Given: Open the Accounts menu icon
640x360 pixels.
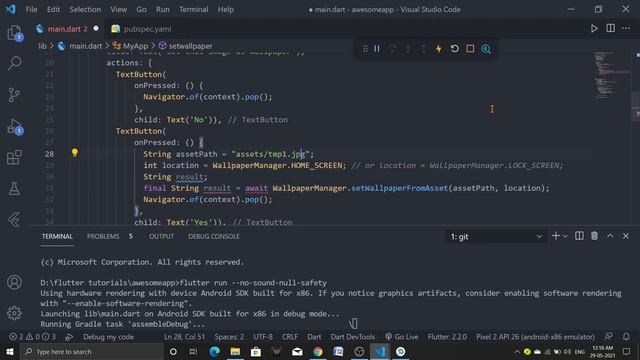Looking at the screenshot, I should coord(15,282).
